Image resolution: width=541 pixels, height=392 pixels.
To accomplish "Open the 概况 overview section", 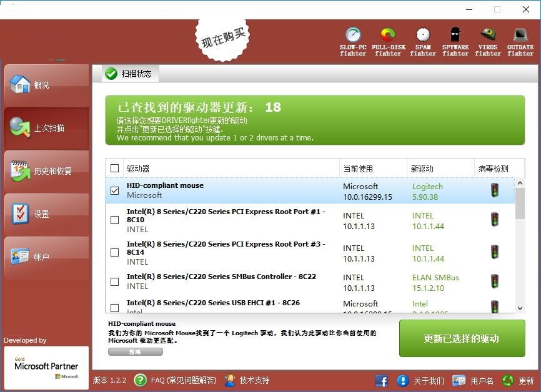I will (47, 85).
